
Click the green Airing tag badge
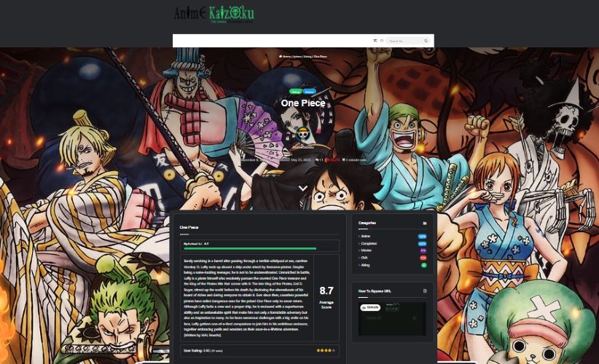296,92
